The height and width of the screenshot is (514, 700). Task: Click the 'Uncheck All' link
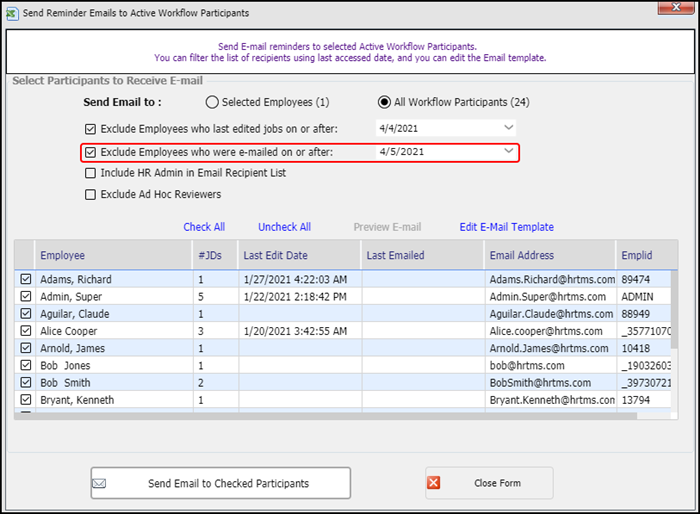(x=284, y=227)
